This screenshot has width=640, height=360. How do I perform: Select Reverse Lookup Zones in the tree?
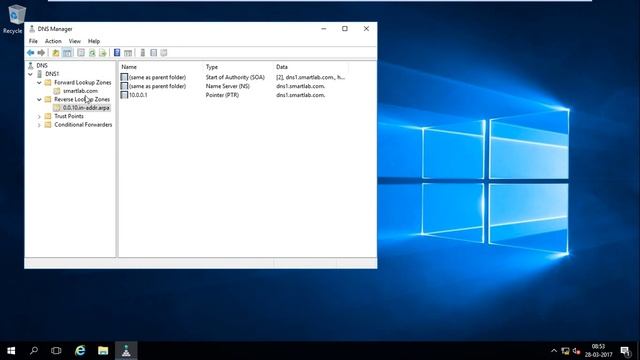point(82,99)
